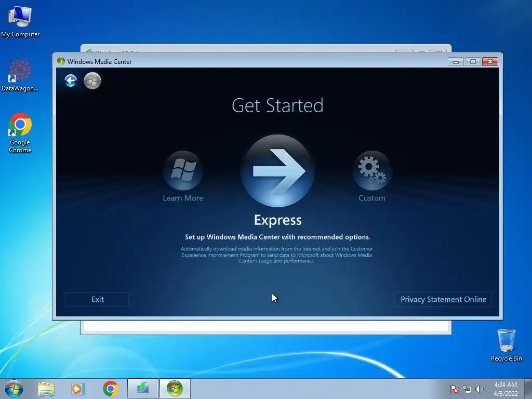This screenshot has width=532, height=399.
Task: Click the Windows Media Center title bar icon
Action: tap(61, 61)
